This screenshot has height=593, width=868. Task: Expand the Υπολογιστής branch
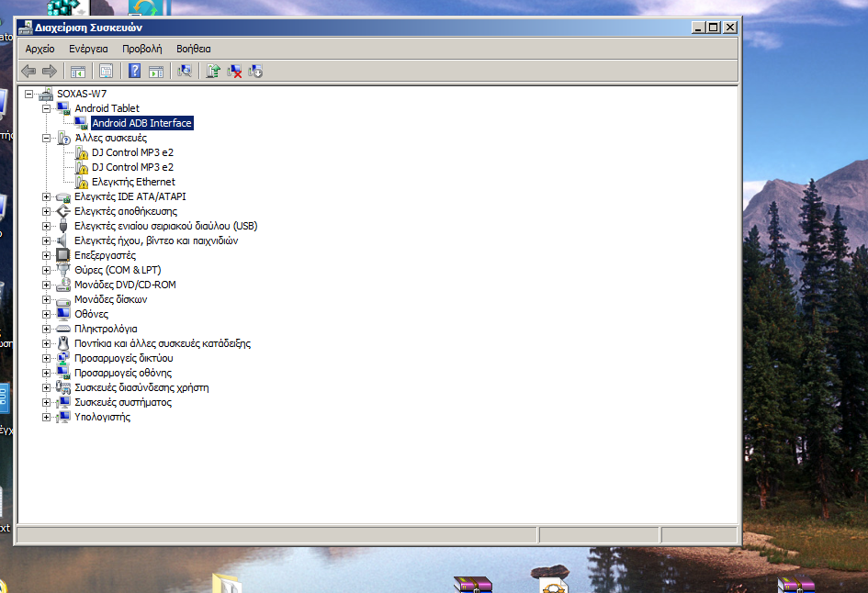point(47,417)
